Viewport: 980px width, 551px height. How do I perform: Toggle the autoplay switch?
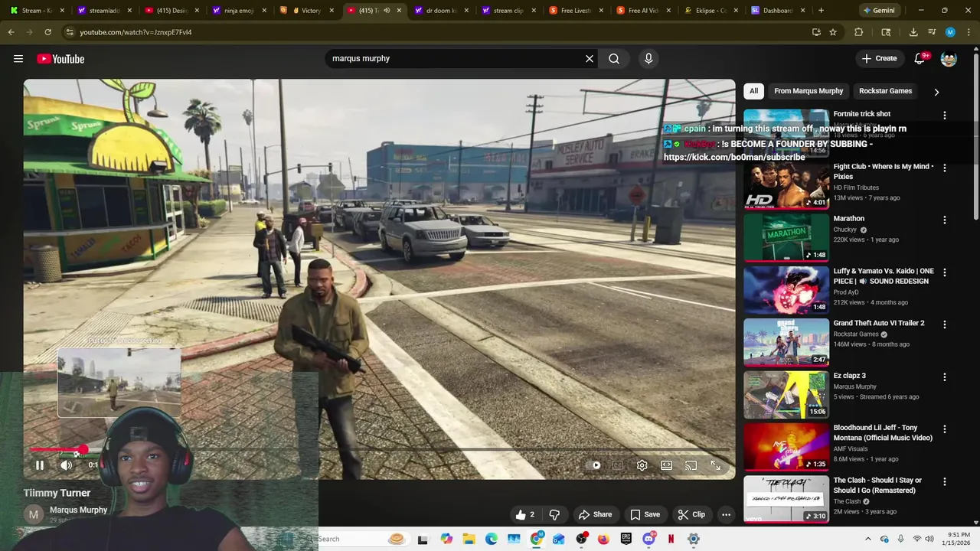click(594, 465)
